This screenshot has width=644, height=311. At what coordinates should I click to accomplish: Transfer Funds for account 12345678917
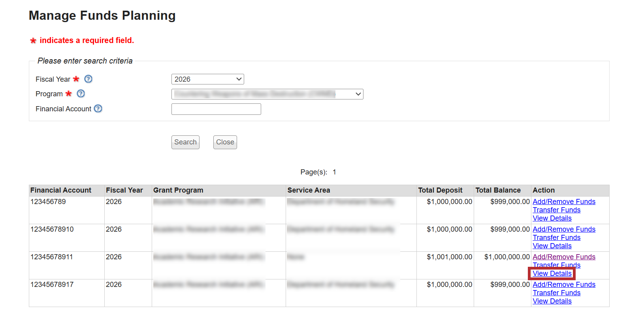coord(556,293)
